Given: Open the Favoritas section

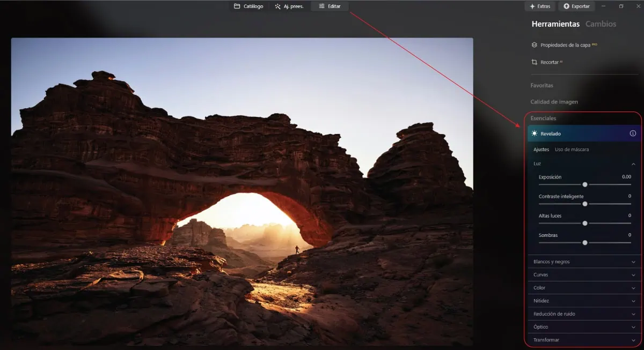Looking at the screenshot, I should (x=541, y=85).
